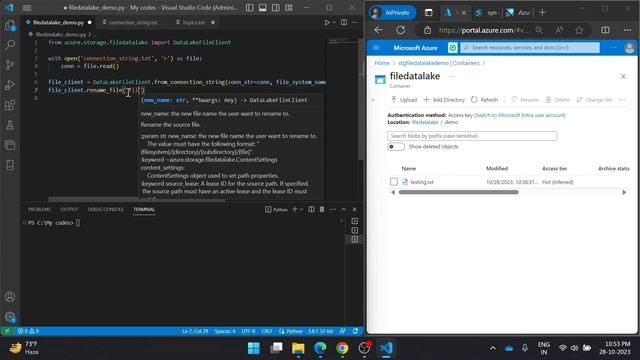This screenshot has width=640, height=360.
Task: Open the Testing flask view
Action: pyautogui.click(x=10, y=125)
